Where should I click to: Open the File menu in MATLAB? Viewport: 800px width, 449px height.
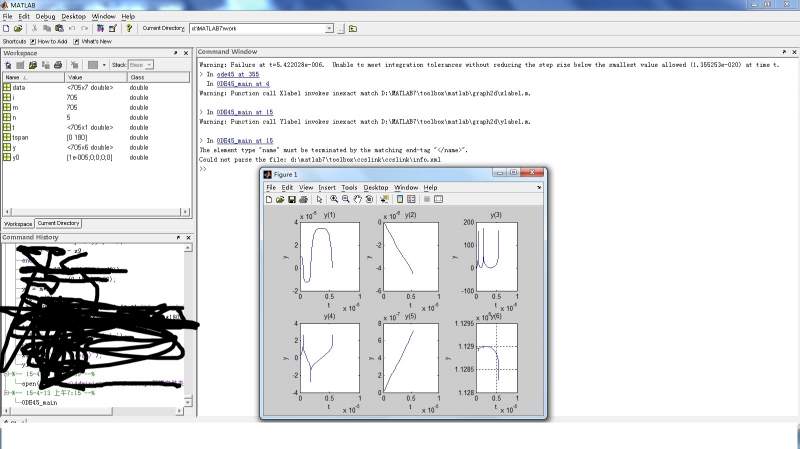pyautogui.click(x=7, y=16)
